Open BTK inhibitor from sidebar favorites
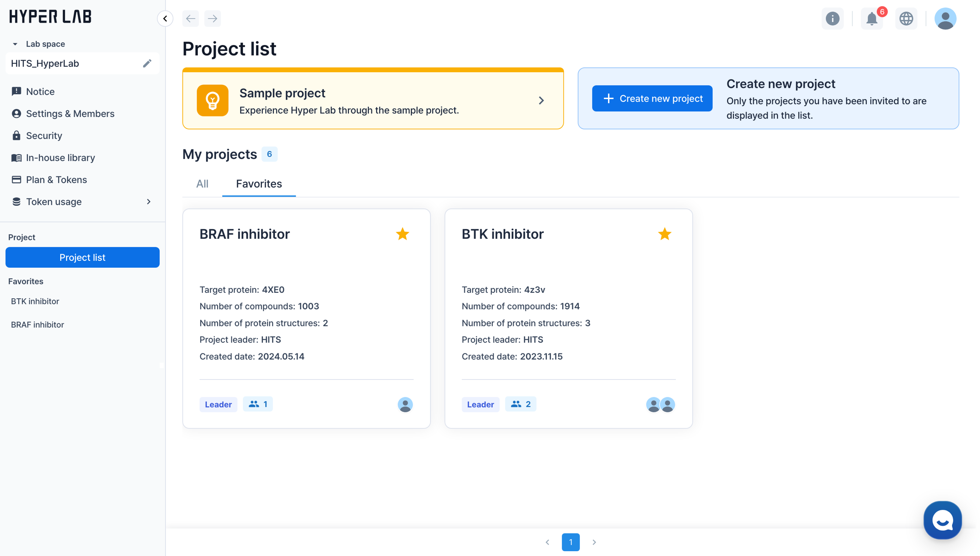The width and height of the screenshot is (980, 556). (x=35, y=301)
